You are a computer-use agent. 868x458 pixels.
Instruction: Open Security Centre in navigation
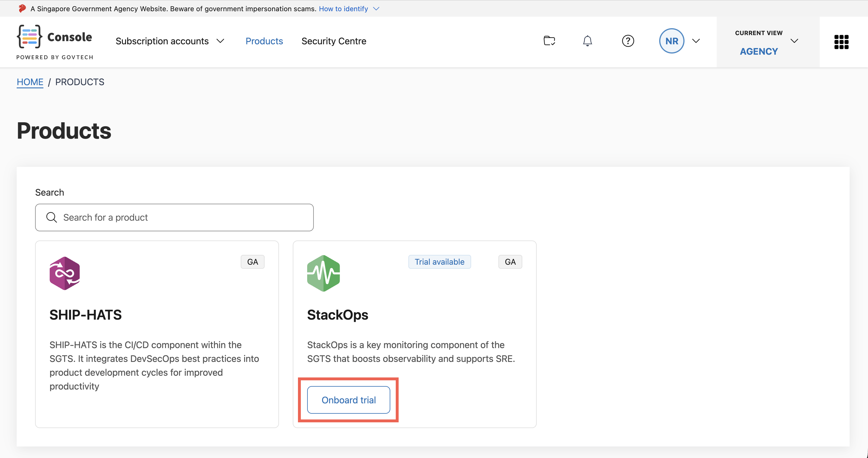(334, 41)
